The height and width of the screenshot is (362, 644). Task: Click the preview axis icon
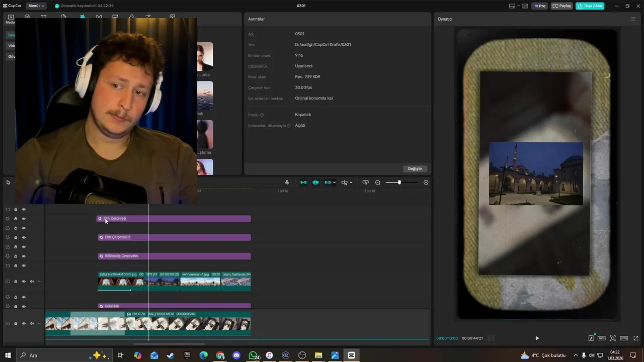(x=345, y=183)
